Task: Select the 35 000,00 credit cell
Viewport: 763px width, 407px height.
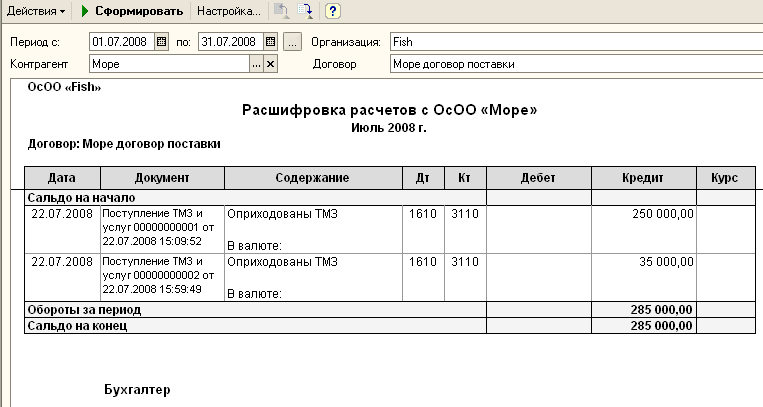Action: [x=644, y=277]
